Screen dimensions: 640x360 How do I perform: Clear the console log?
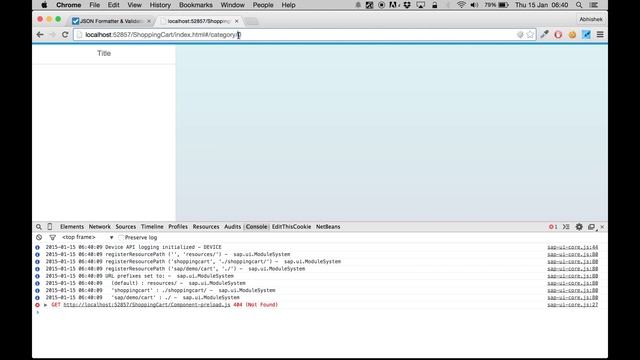39,237
